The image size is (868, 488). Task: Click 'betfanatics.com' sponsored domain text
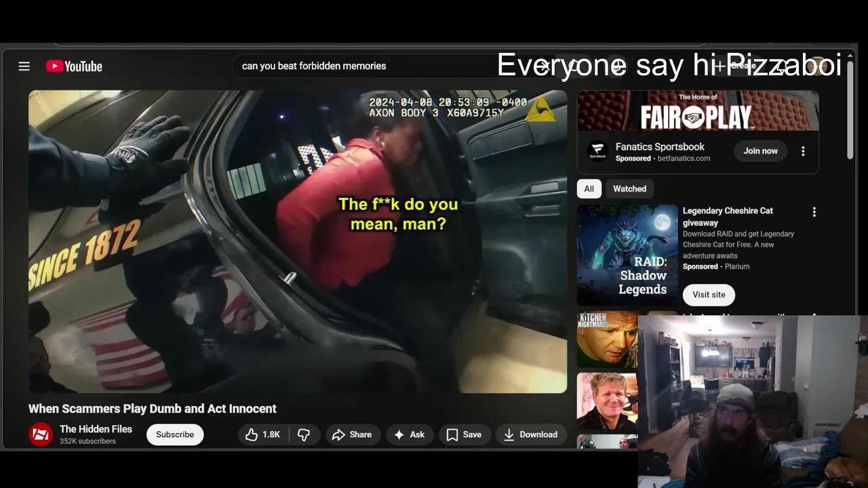pyautogui.click(x=684, y=159)
